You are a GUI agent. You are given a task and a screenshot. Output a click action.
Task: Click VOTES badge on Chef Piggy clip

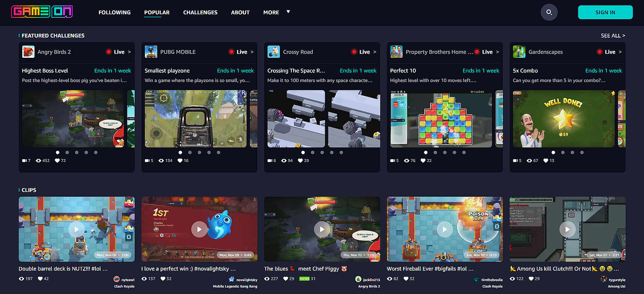(x=304, y=279)
